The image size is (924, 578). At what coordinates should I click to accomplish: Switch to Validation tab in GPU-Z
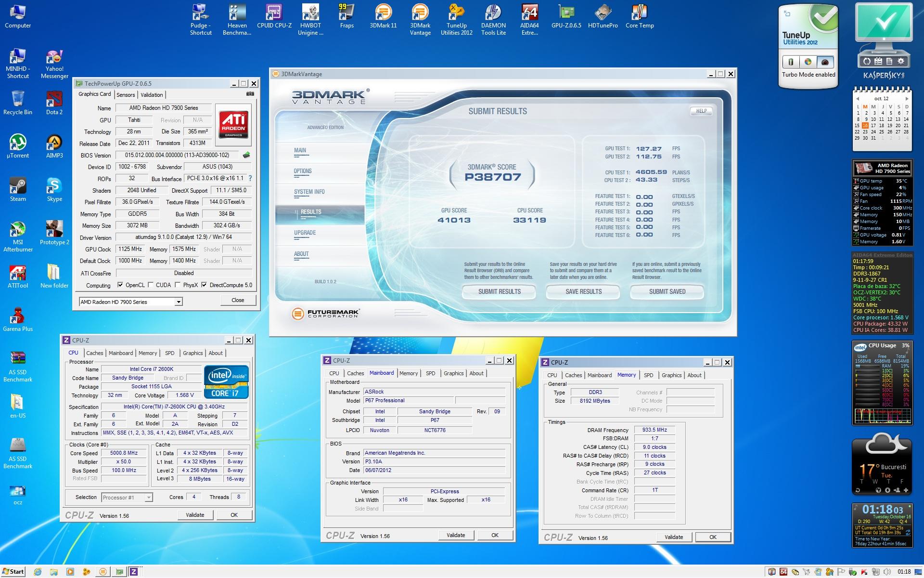coord(152,95)
